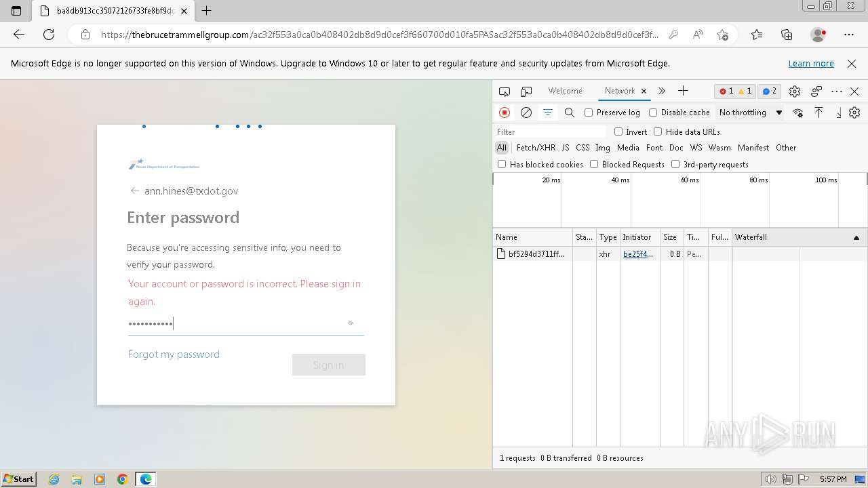The image size is (868, 488).
Task: Open the issues counter badge
Action: pos(768,91)
